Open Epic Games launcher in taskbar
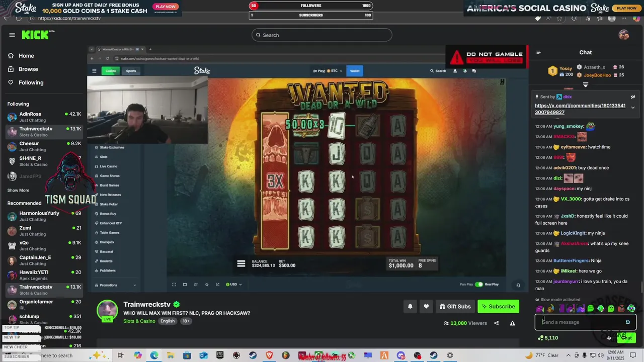The width and height of the screenshot is (644, 362). tap(220, 355)
